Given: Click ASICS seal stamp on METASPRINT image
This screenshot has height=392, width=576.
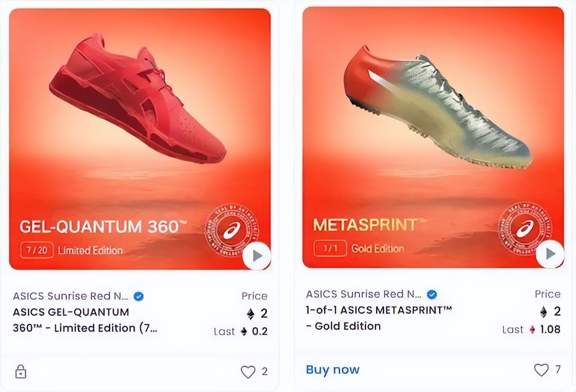Looking at the screenshot, I should pyautogui.click(x=524, y=229).
